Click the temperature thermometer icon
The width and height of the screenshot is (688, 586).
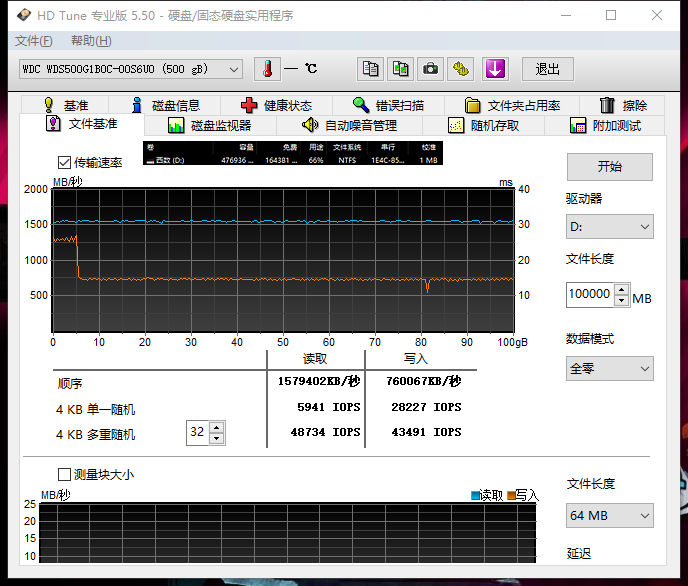(267, 69)
